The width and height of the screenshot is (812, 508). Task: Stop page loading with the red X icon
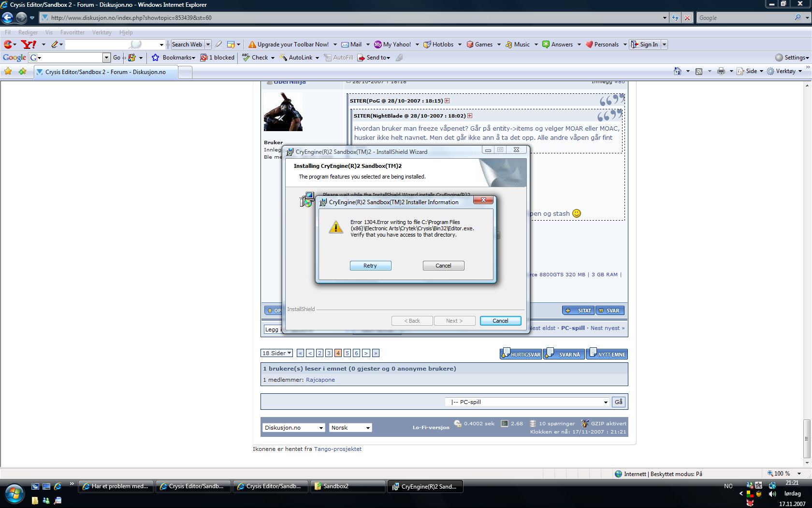click(687, 18)
